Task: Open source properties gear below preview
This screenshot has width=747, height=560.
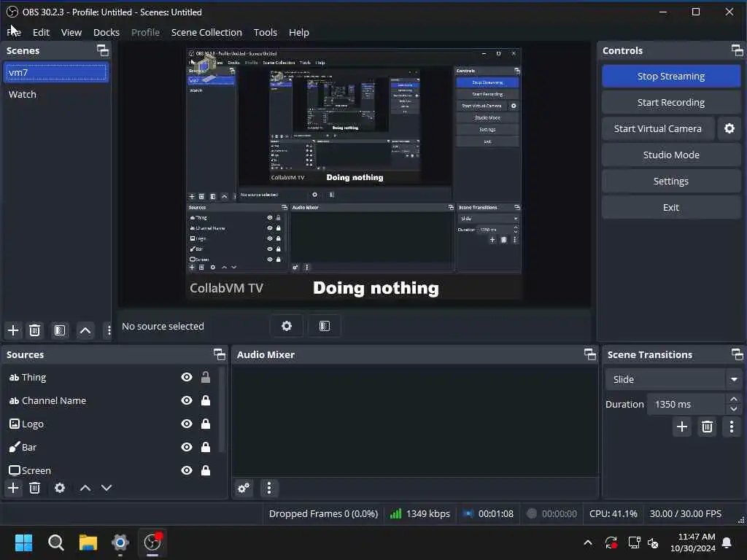Action: tap(286, 326)
